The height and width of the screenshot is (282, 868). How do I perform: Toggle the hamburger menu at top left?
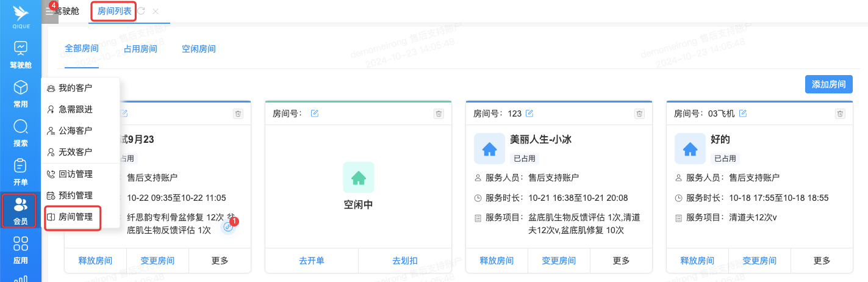[49, 11]
